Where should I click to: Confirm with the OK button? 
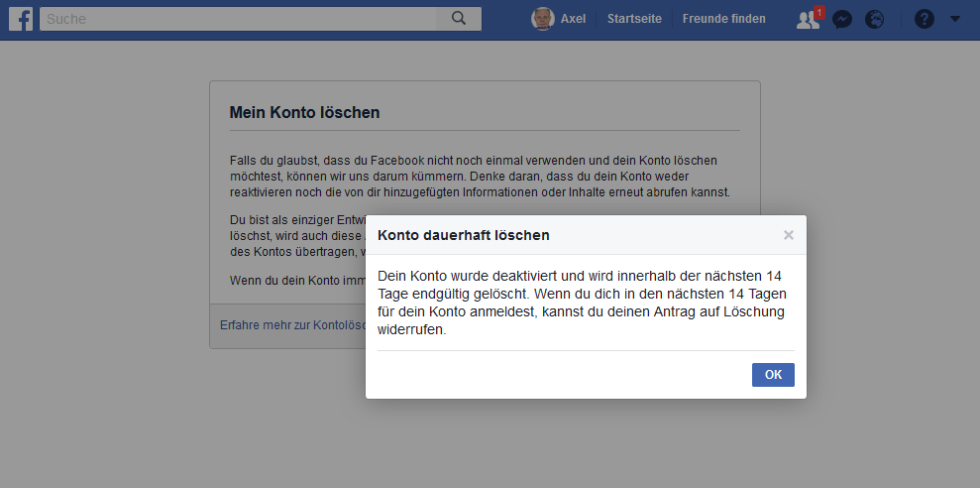click(773, 375)
